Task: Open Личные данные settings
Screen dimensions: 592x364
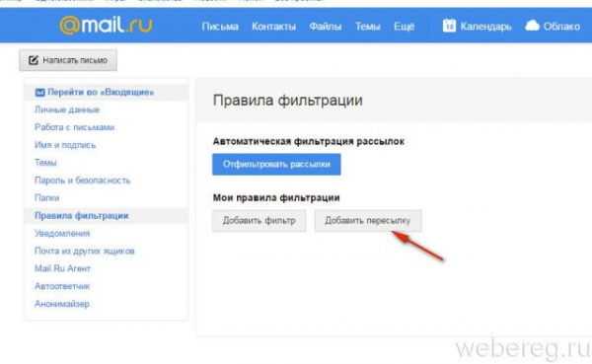Action: [67, 109]
